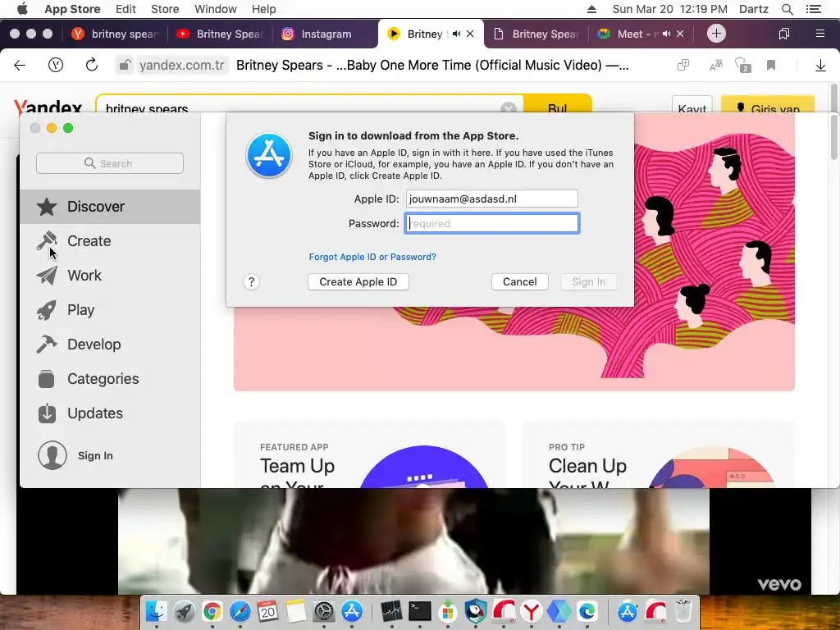Switch to document Britney Spears tab
The width and height of the screenshot is (840, 630).
536,34
